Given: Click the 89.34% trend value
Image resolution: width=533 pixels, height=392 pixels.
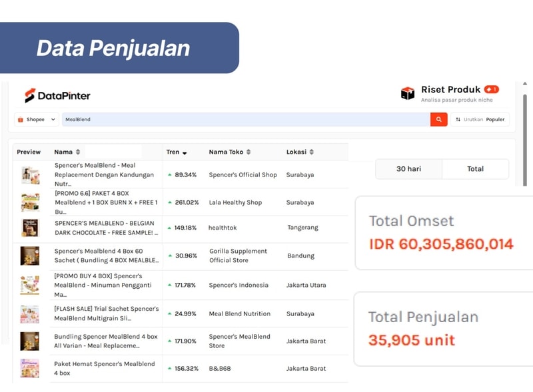Looking at the screenshot, I should coord(186,174).
